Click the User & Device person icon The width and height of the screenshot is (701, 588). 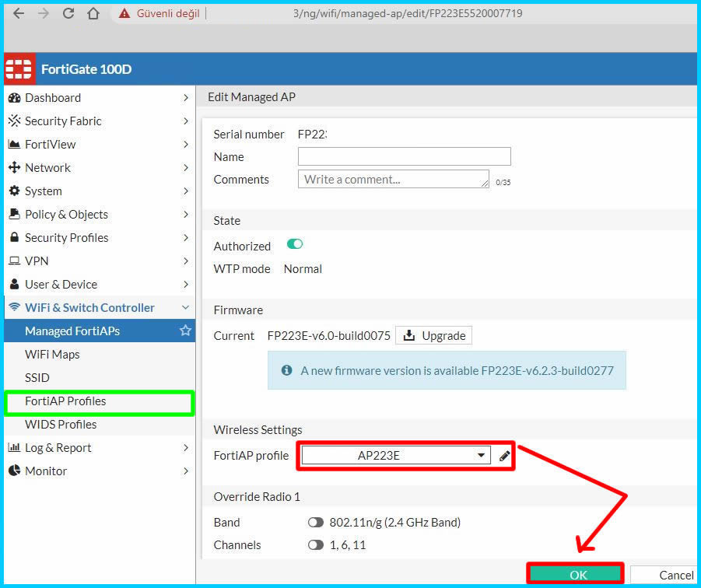click(14, 284)
